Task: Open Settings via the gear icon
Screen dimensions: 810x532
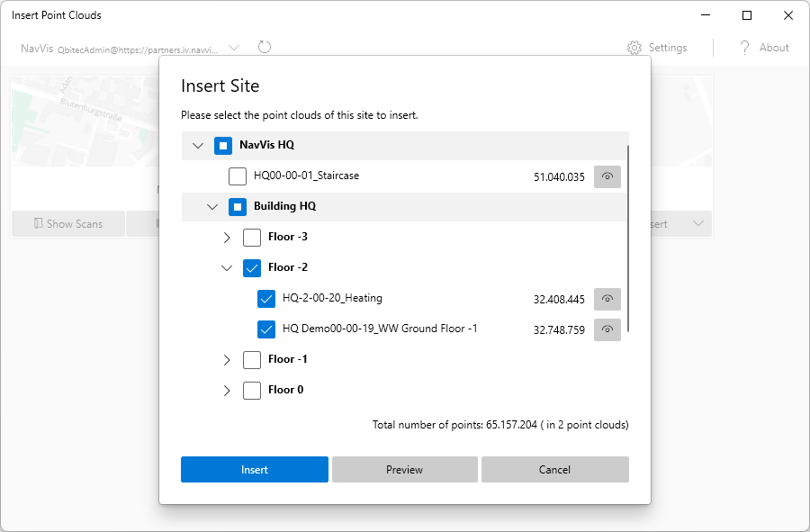Action: 634,48
